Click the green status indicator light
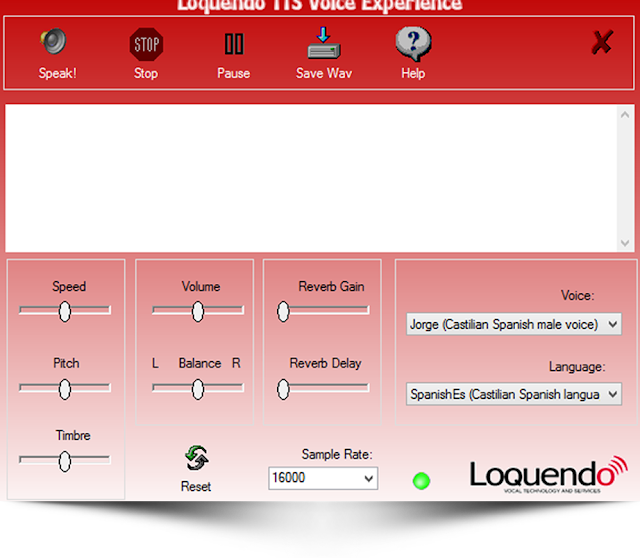The height and width of the screenshot is (558, 640). pos(421,481)
